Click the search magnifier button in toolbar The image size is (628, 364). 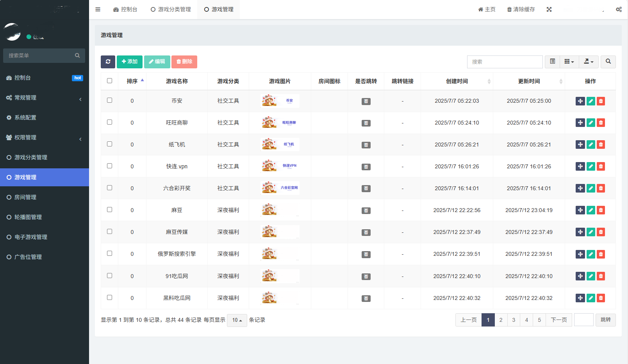click(608, 62)
